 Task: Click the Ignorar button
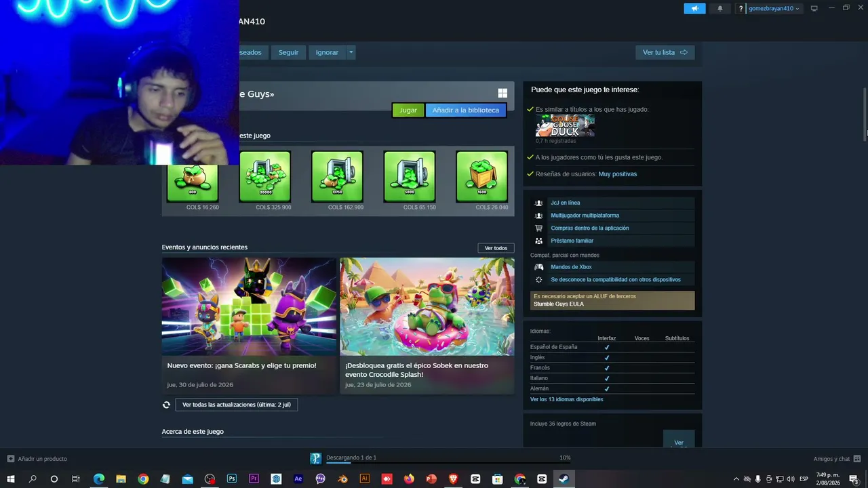pyautogui.click(x=327, y=52)
